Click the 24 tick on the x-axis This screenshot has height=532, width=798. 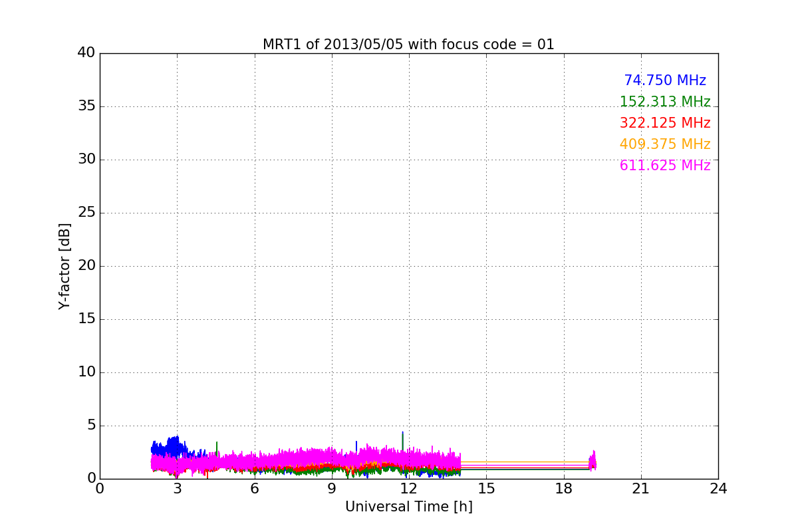click(718, 489)
